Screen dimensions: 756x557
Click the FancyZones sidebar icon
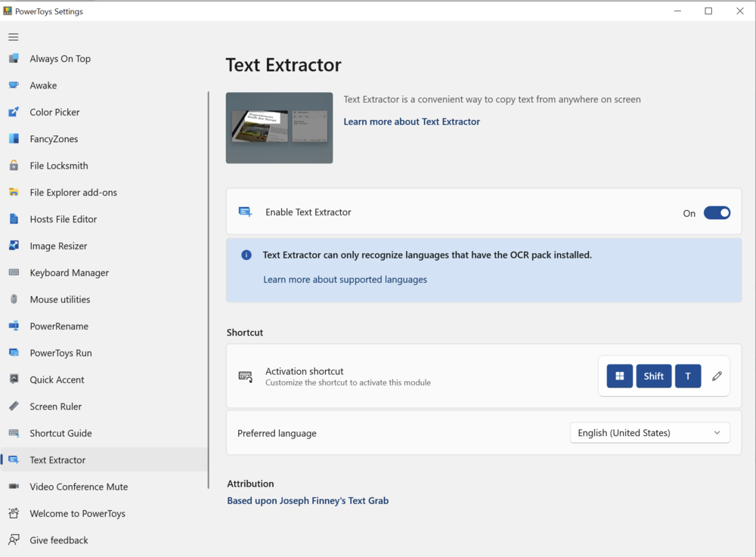pyautogui.click(x=14, y=139)
